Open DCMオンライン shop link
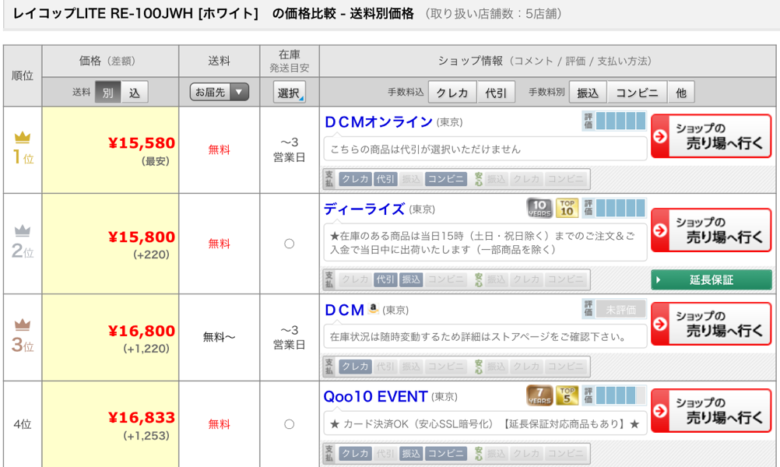780x467 pixels. [x=379, y=122]
